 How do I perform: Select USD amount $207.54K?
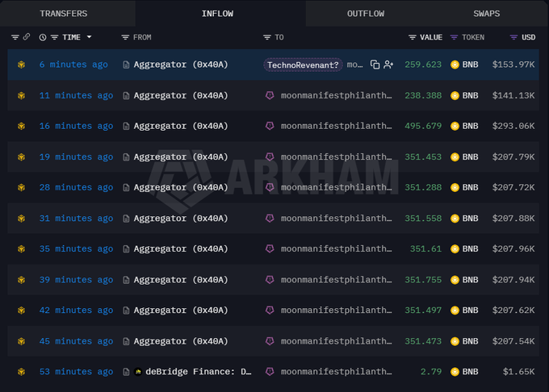(x=513, y=341)
